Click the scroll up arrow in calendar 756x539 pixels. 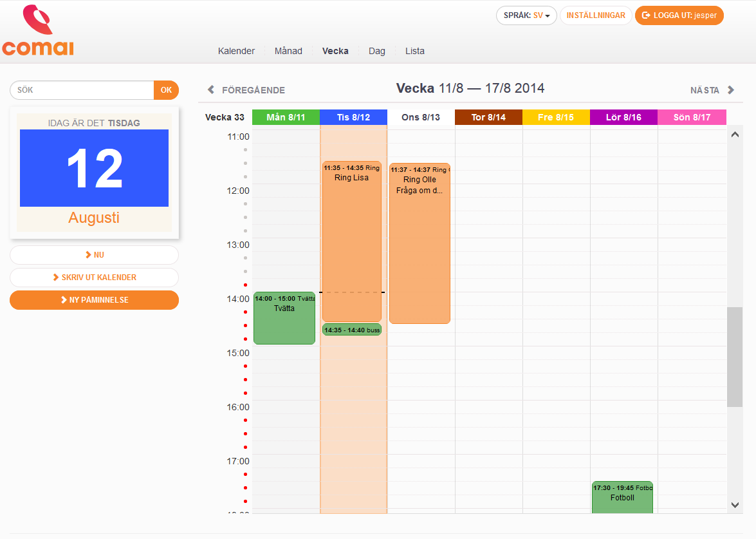(735, 135)
